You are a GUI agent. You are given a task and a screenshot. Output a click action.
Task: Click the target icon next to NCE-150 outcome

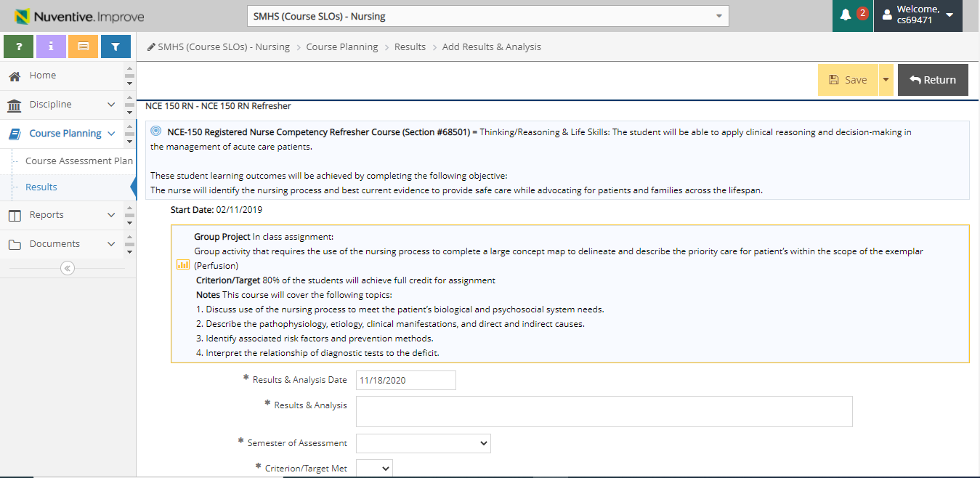[155, 131]
